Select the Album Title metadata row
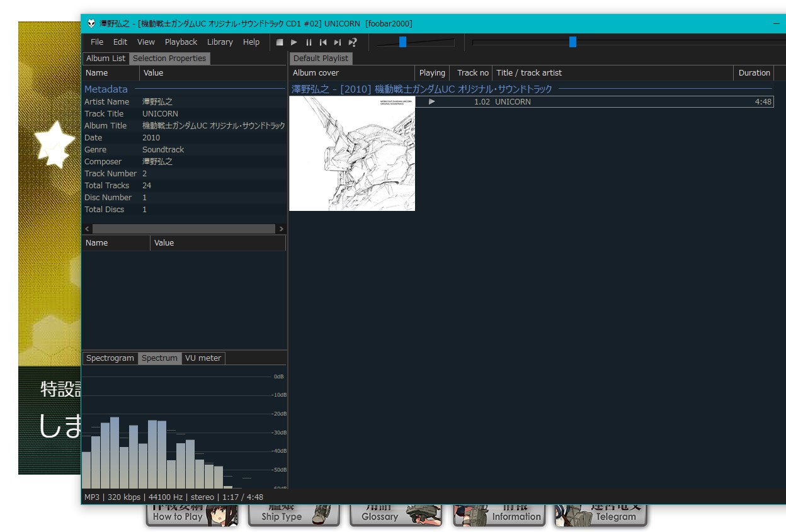Screen dimensions: 786x532 point(185,126)
